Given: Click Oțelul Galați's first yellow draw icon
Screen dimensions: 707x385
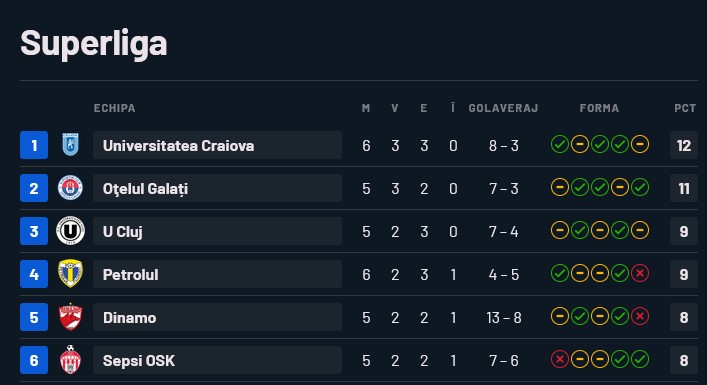Looking at the screenshot, I should [x=560, y=188].
